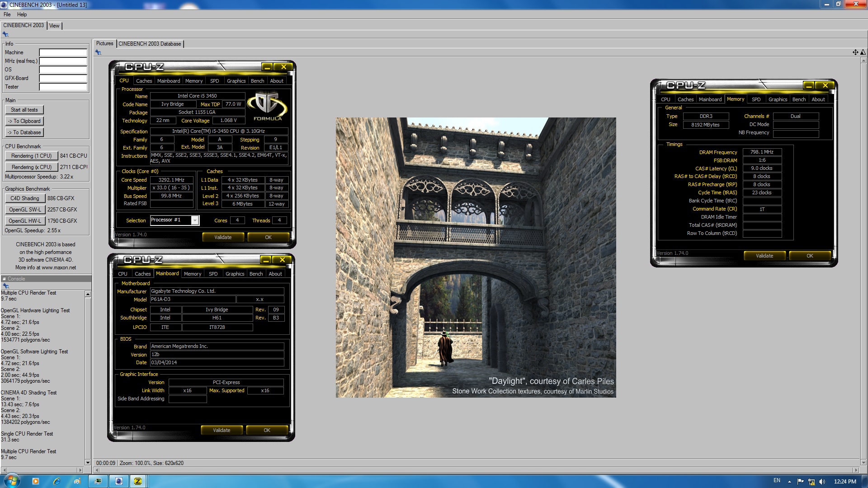Click the volume speaker icon in the tray
Screen dimensions: 868x488
822,482
